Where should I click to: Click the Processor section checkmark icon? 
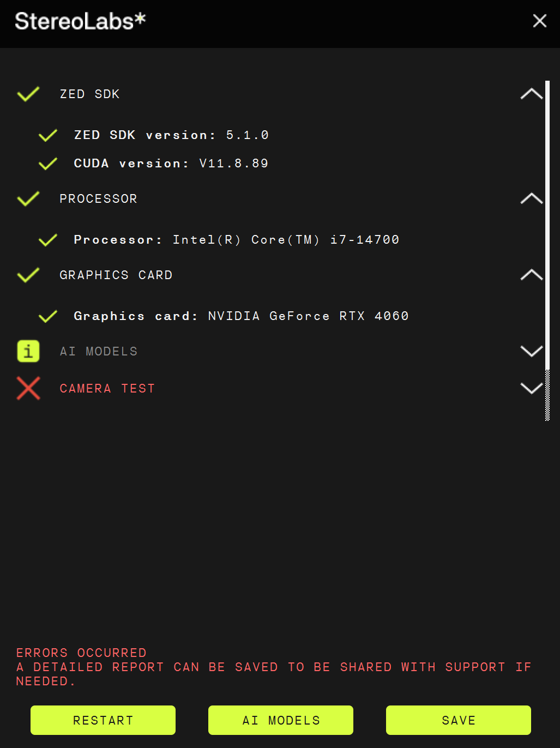[x=28, y=198]
